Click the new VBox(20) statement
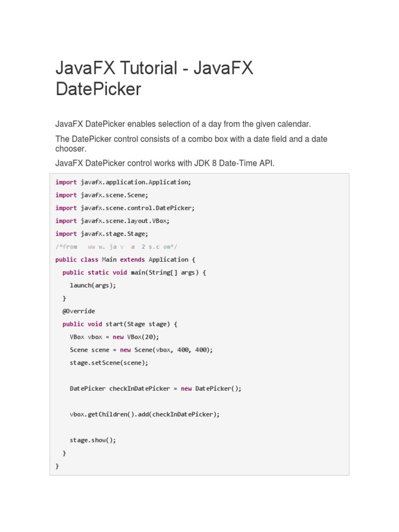The height and width of the screenshot is (532, 399). pos(114,337)
